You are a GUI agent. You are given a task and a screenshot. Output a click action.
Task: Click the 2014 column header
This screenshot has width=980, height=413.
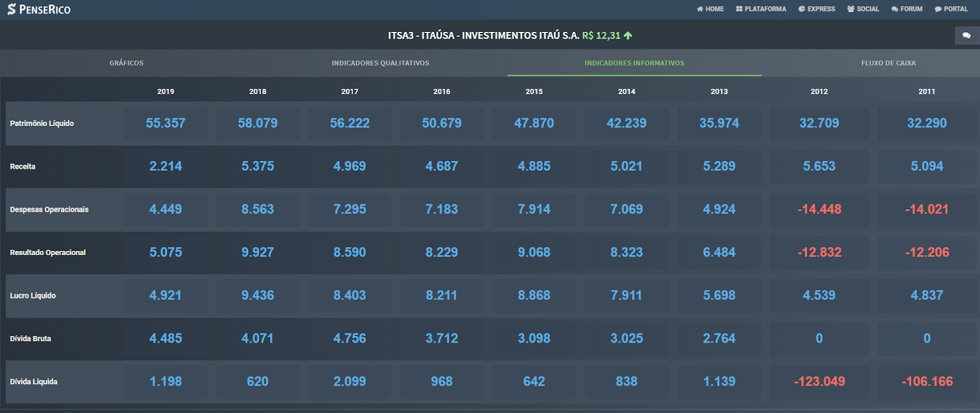click(627, 92)
